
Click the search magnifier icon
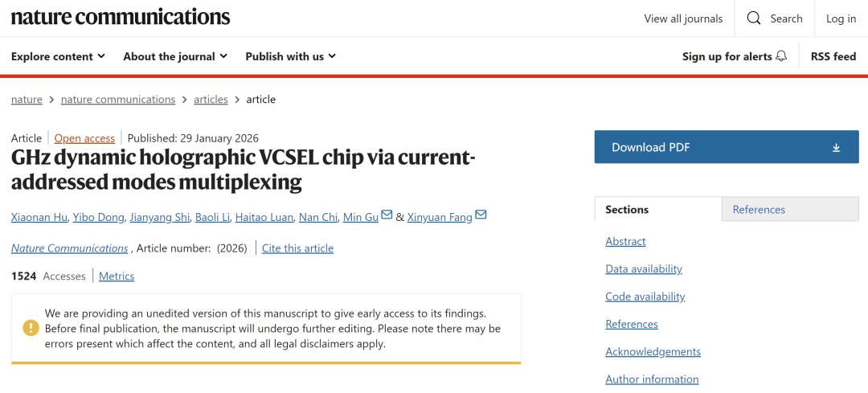pos(754,18)
